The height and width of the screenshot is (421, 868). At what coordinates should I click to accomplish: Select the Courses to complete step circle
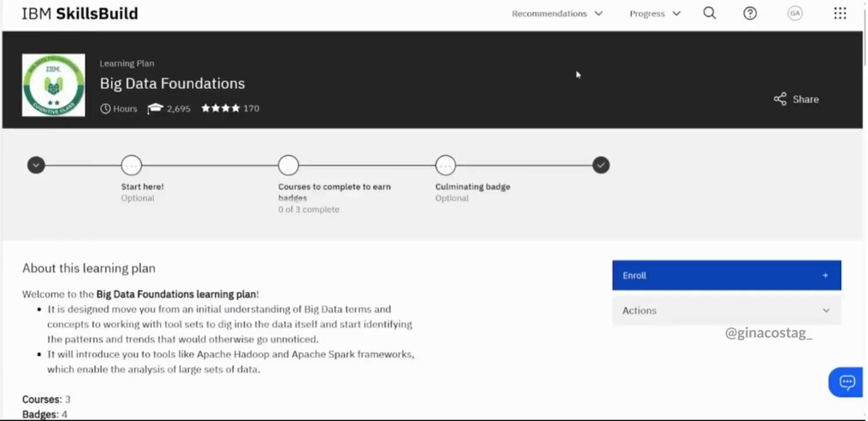[x=288, y=165]
